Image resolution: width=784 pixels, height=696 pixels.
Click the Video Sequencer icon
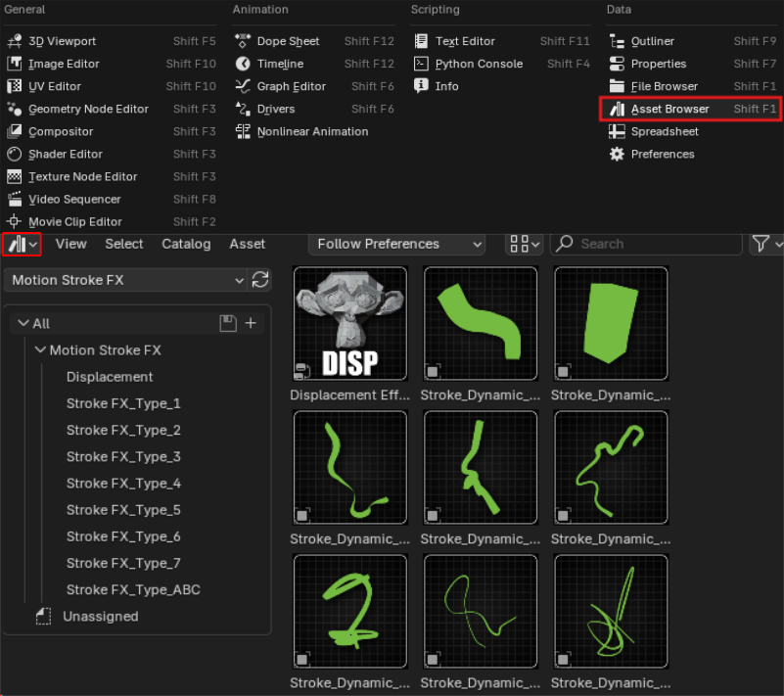pos(15,199)
